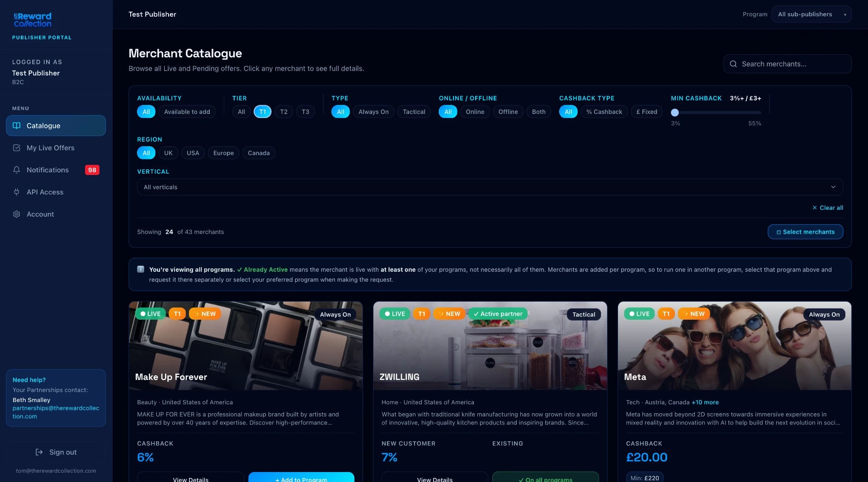This screenshot has width=868, height=482.
Task: Click the LIVE badge on Make Up Forever
Action: coord(151,314)
